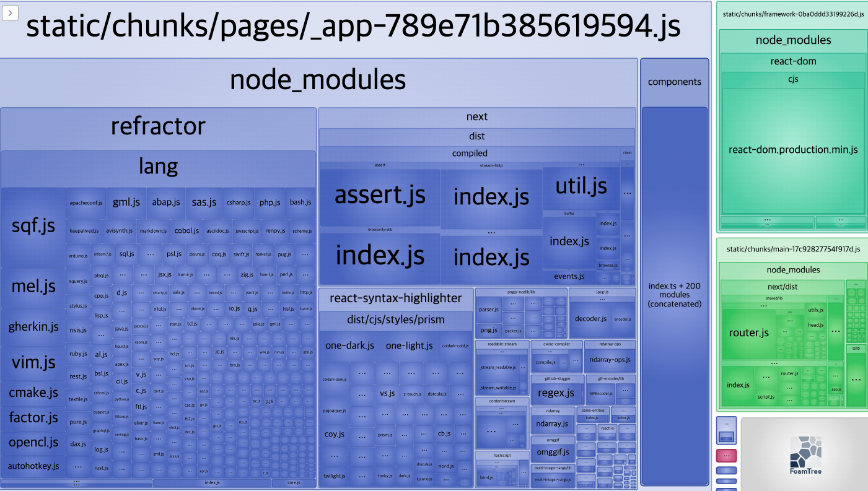Click the main-17c92827754f917d.js chunk title
Image resolution: width=868 pixels, height=491 pixels.
(793, 249)
